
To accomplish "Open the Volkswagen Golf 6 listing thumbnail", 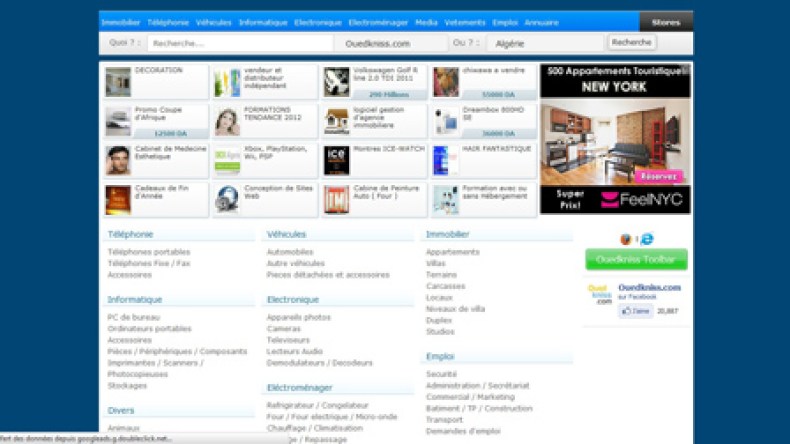I will tap(336, 82).
